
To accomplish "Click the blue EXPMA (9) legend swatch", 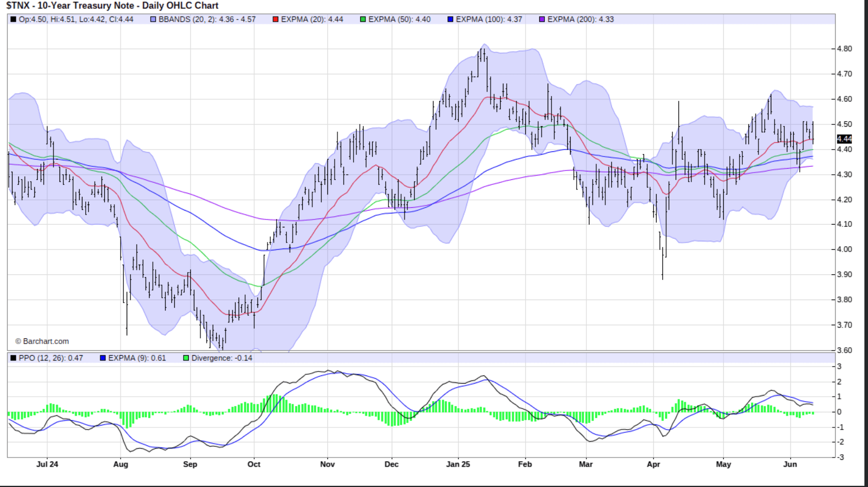I will (x=103, y=358).
